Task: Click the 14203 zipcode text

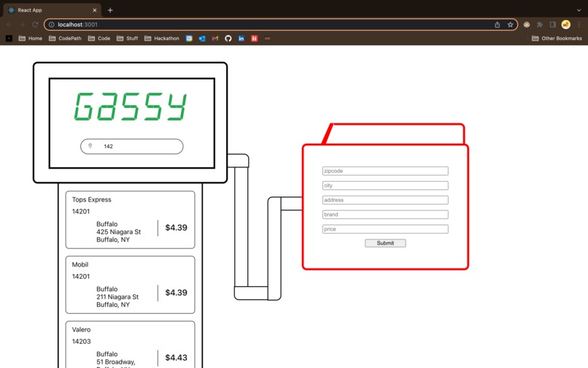Action: coord(82,341)
